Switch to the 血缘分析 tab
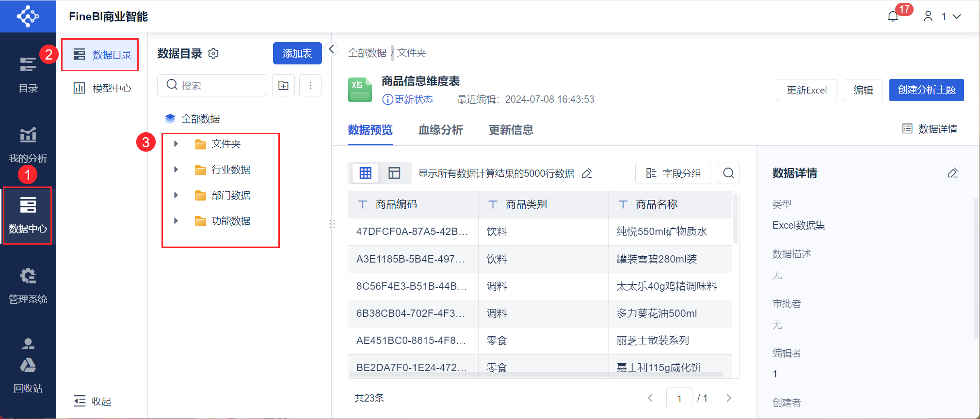The width and height of the screenshot is (980, 419). 441,130
